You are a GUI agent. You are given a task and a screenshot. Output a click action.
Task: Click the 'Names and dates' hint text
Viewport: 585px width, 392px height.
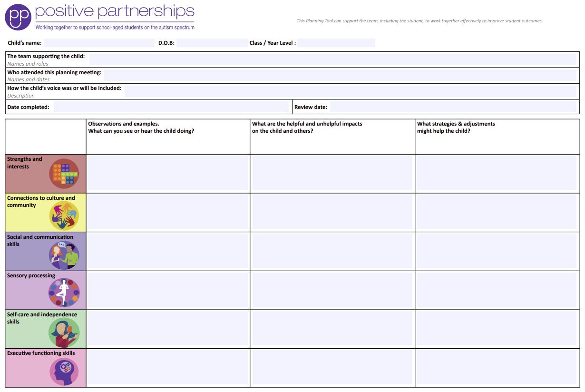pyautogui.click(x=28, y=79)
